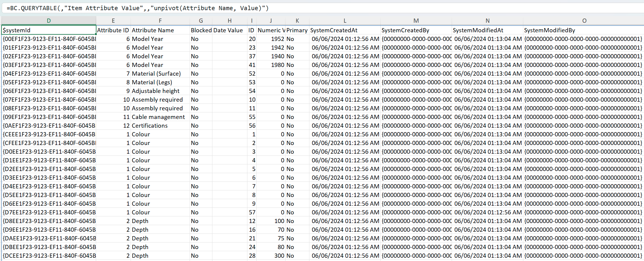Image resolution: width=644 pixels, height=261 pixels.
Task: Select the Material (Legs) cell
Action: click(x=160, y=82)
